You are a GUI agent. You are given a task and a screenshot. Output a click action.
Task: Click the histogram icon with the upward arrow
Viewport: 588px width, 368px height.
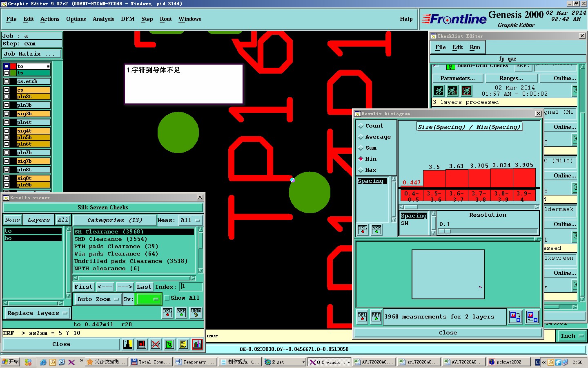532,316
